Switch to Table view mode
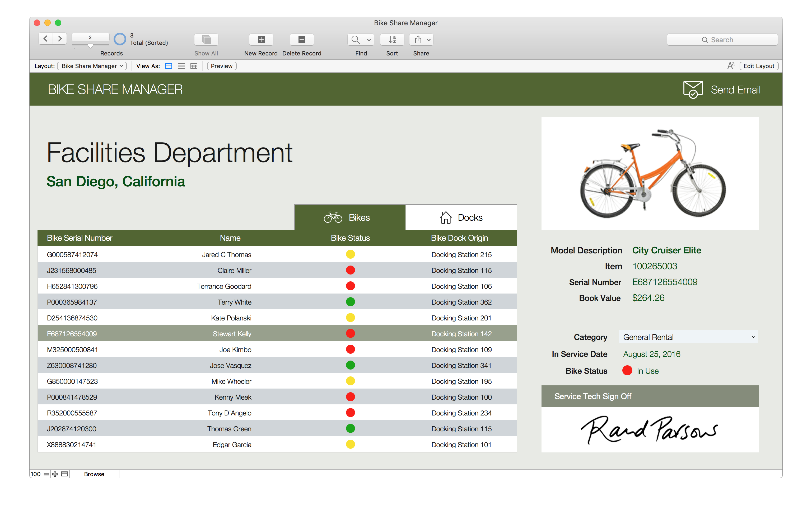The image size is (812, 520). [194, 66]
